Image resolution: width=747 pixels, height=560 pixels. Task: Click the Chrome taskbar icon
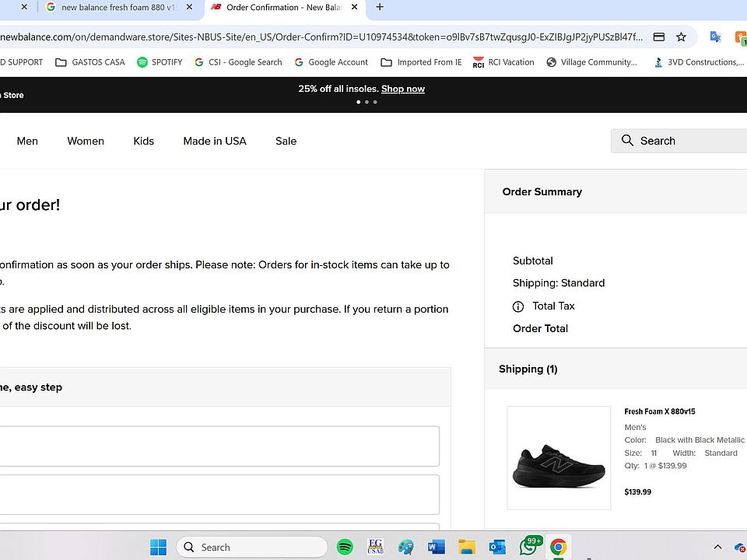(559, 547)
